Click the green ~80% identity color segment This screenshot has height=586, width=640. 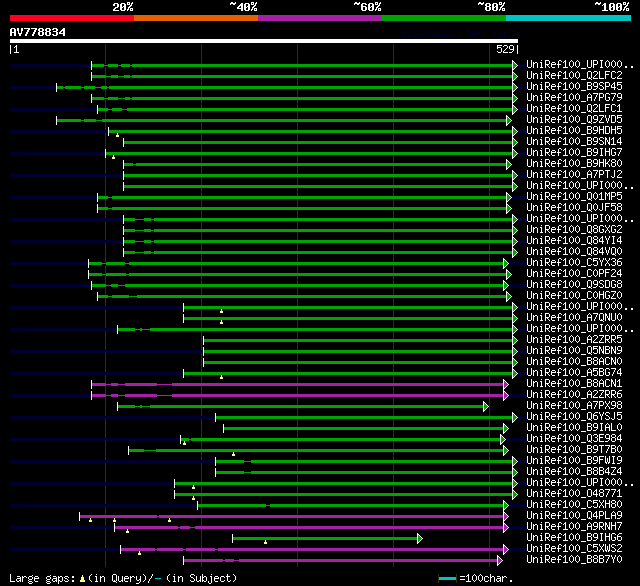pyautogui.click(x=444, y=18)
